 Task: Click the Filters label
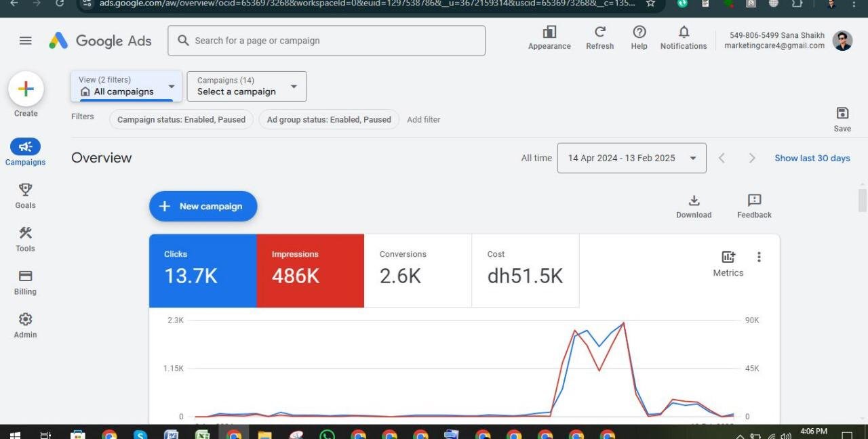(x=83, y=117)
